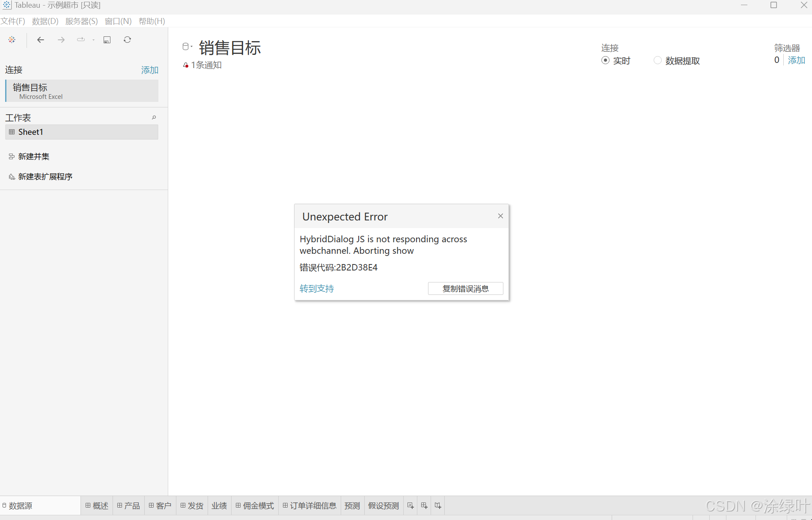Click the search icon in 工作表 panel

(x=154, y=117)
